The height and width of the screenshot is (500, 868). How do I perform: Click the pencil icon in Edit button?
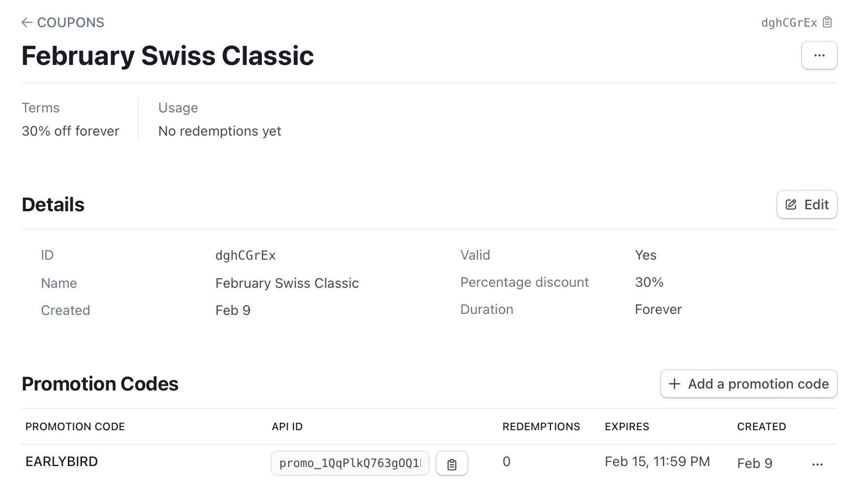[x=791, y=204]
